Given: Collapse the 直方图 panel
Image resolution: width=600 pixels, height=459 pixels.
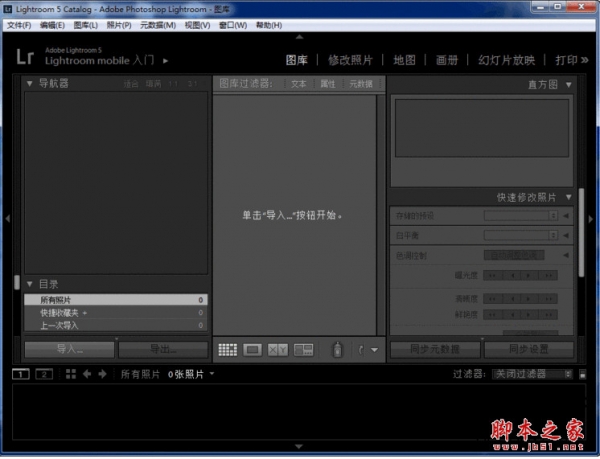Looking at the screenshot, I should (569, 85).
